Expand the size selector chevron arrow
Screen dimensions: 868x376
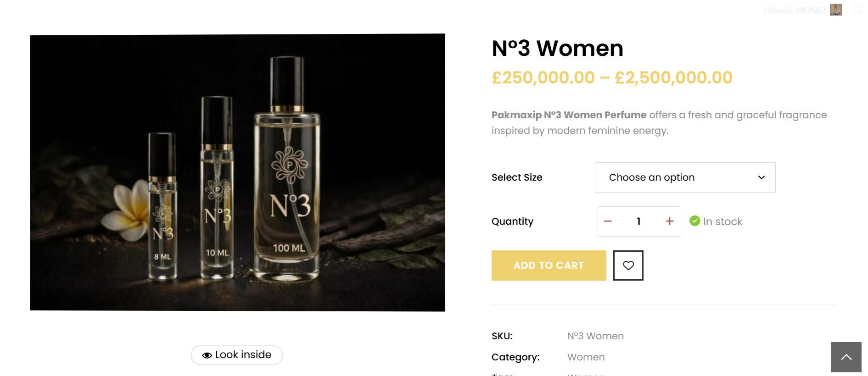pyautogui.click(x=761, y=177)
